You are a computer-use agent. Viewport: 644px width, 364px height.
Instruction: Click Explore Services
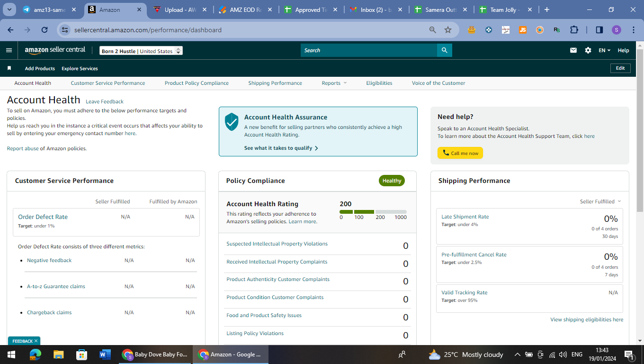(x=80, y=68)
